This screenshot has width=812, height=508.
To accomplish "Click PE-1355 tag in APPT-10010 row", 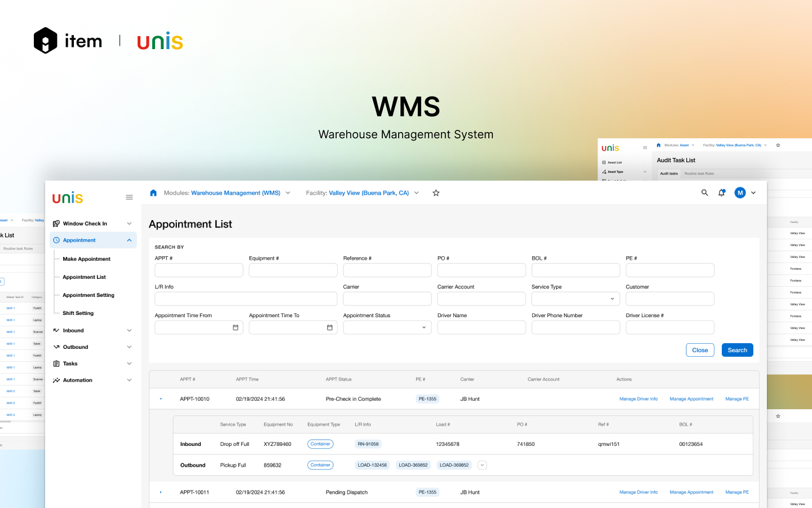I will point(427,399).
